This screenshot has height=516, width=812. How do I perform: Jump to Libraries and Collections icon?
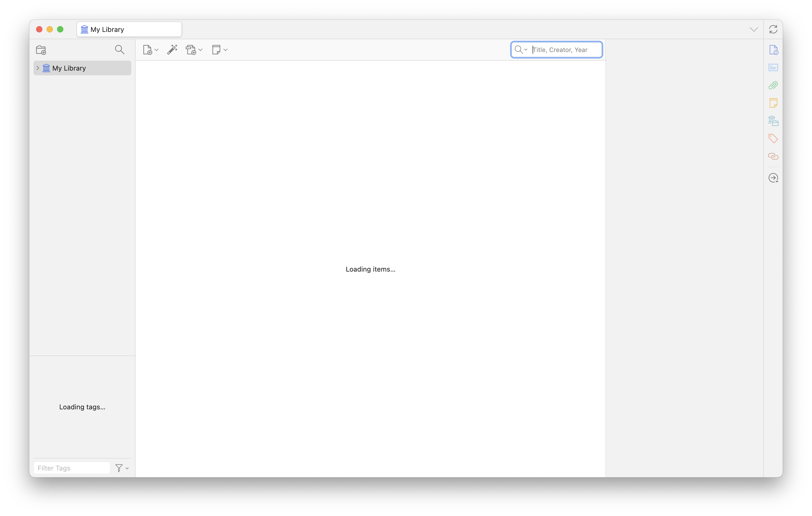(773, 121)
